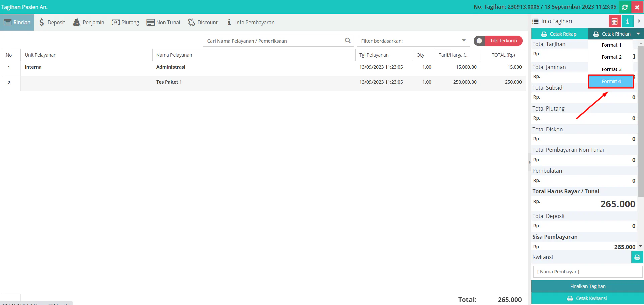644x305 pixels.
Task: Click the blue info icon button
Action: (x=627, y=21)
